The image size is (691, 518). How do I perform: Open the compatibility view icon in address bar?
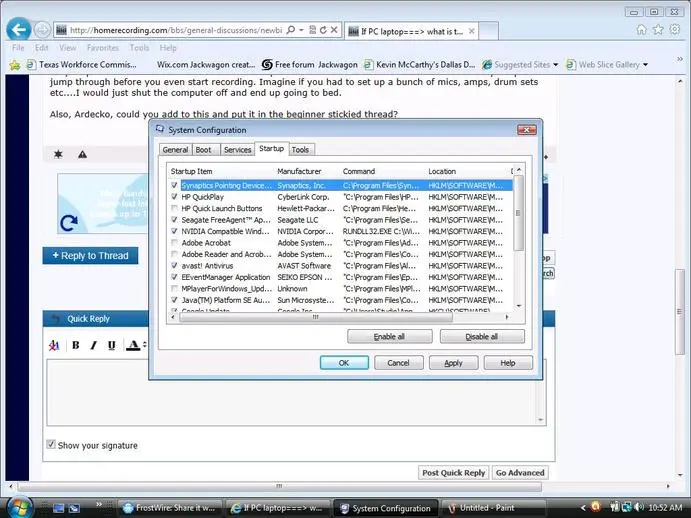click(x=312, y=30)
